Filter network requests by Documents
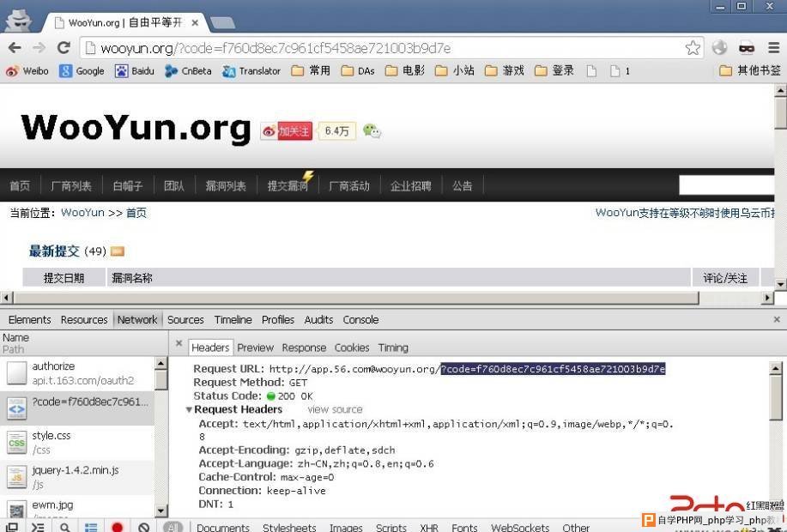Viewport: 787px width, 532px height. pos(223,527)
